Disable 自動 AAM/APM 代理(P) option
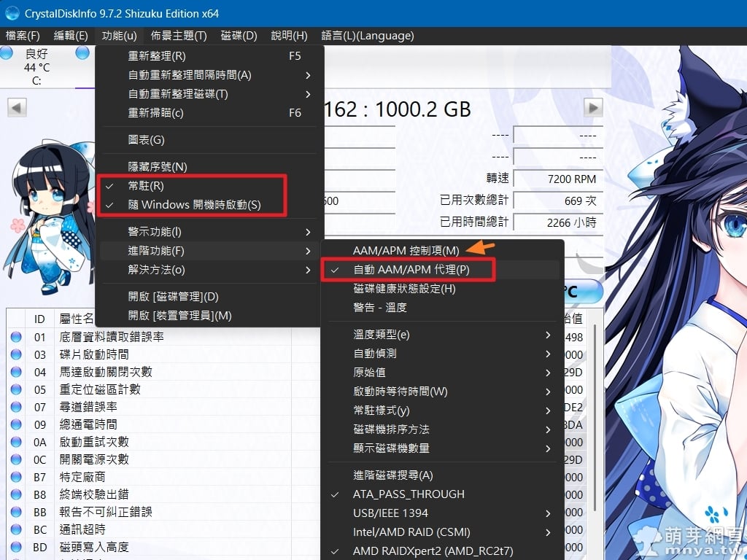This screenshot has height=560, width=747. click(x=411, y=270)
